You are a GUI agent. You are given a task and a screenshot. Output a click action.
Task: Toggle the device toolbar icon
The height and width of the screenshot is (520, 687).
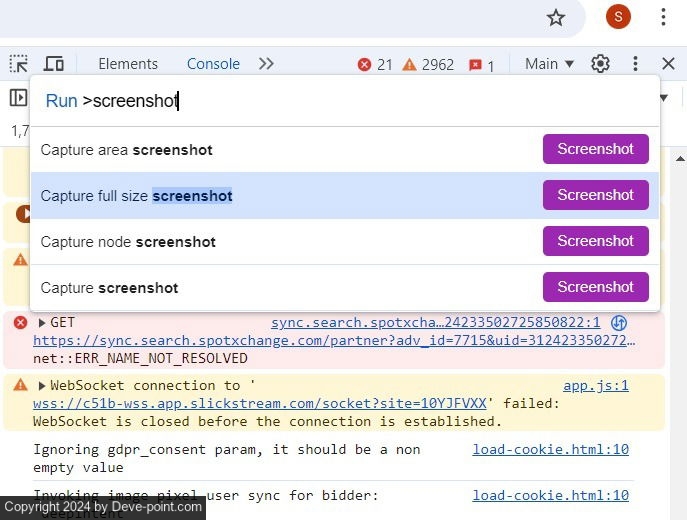point(54,64)
